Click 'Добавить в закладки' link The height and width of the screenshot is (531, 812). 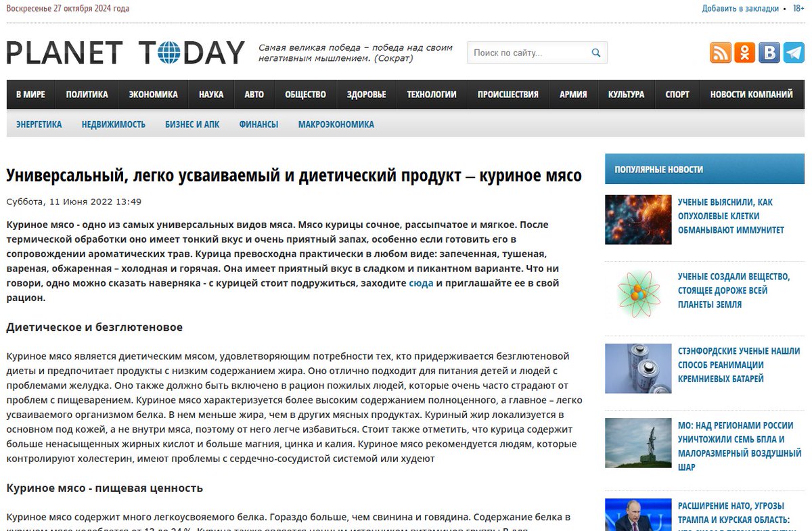(740, 9)
